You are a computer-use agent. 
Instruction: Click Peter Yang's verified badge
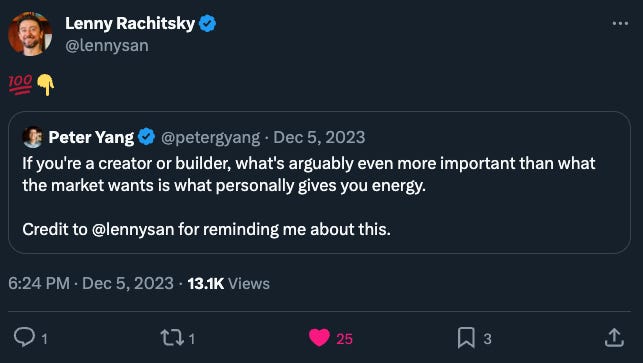(x=146, y=137)
